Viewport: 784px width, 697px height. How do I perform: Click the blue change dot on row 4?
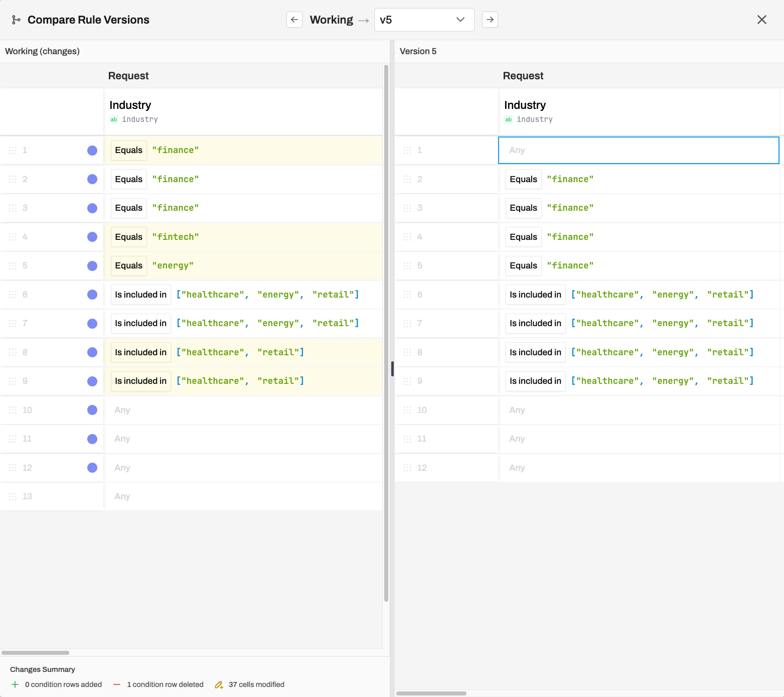[x=92, y=237]
